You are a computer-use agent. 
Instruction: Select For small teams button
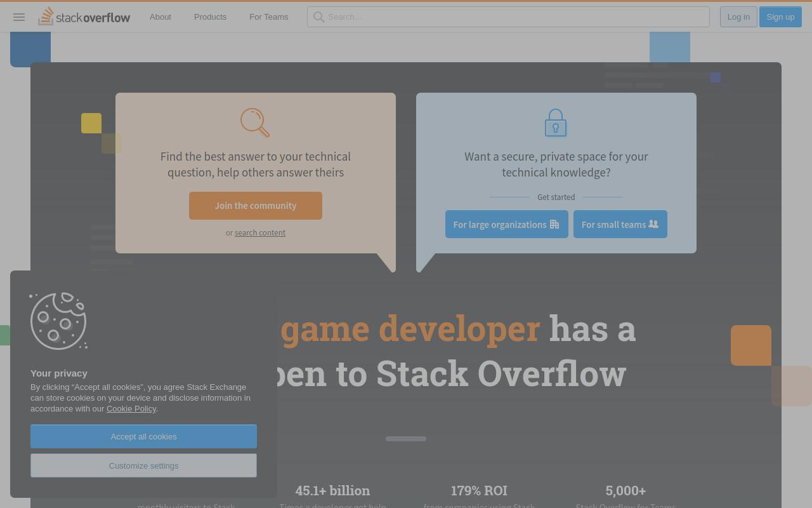(620, 224)
